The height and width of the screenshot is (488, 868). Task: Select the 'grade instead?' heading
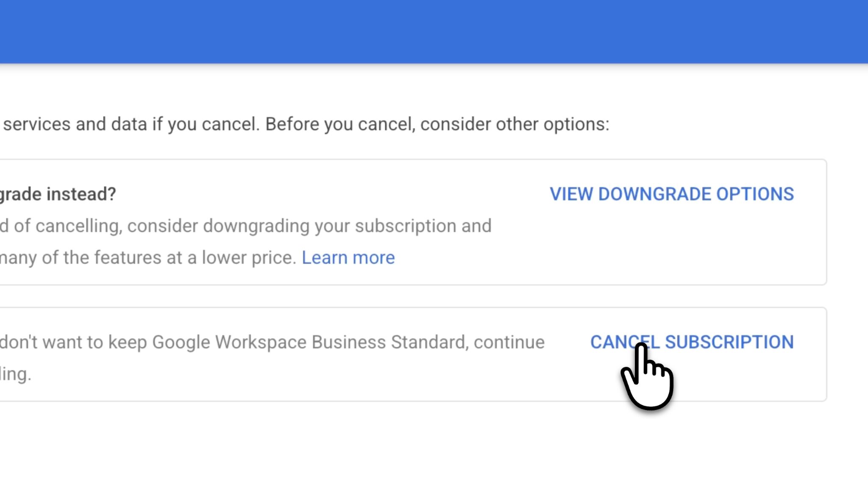pyautogui.click(x=58, y=194)
